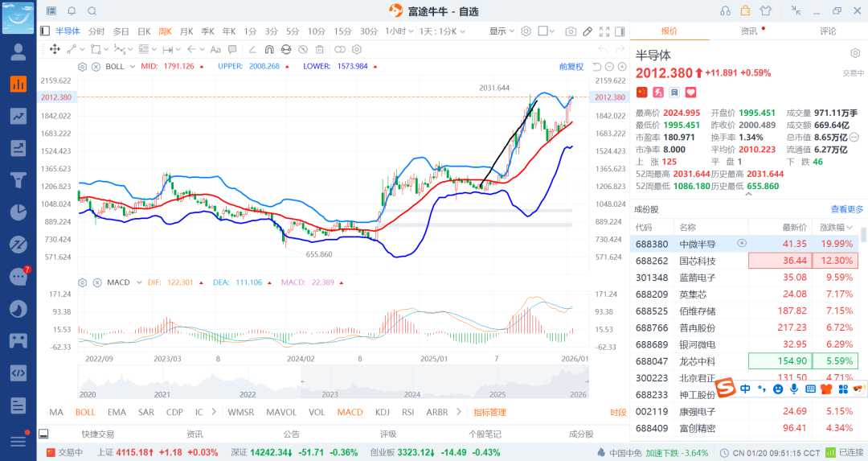Select the crosshair move drawing tool
868x461 pixels.
pos(55,50)
